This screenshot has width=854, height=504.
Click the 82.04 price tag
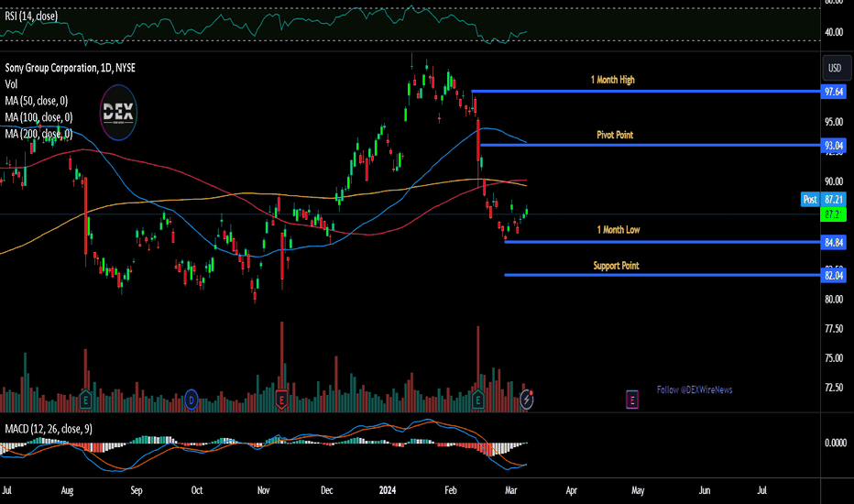click(833, 276)
